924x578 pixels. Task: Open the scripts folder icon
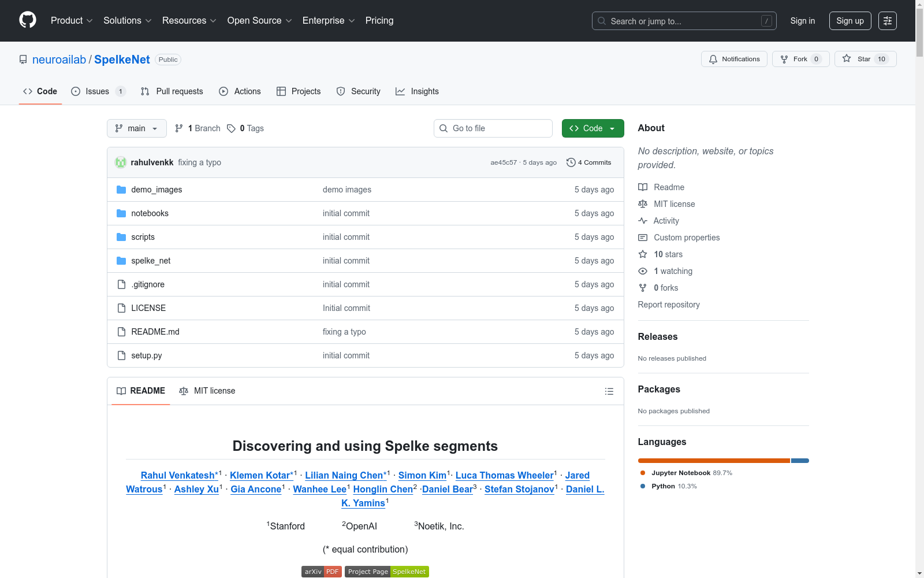pos(121,237)
